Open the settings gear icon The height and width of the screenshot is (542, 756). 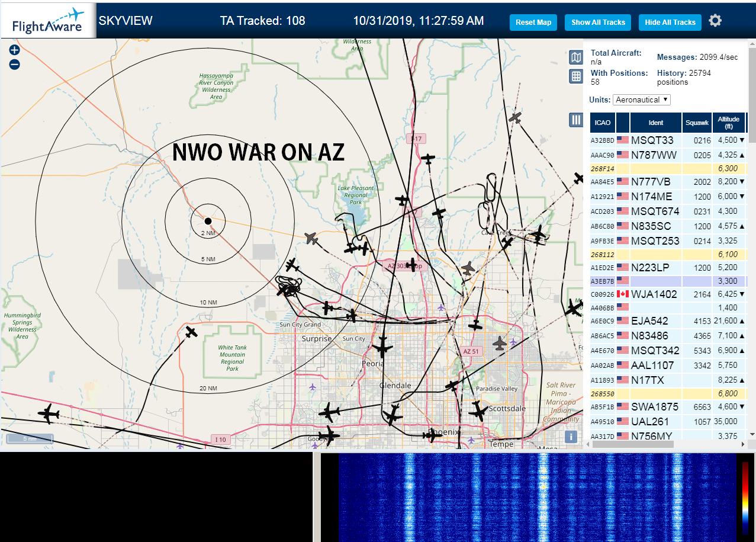[x=715, y=21]
